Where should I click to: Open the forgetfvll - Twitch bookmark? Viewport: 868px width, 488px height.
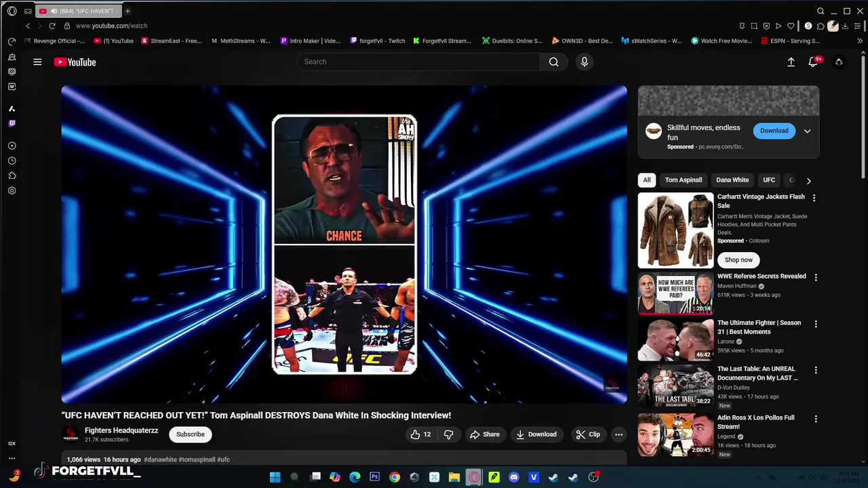coord(377,41)
